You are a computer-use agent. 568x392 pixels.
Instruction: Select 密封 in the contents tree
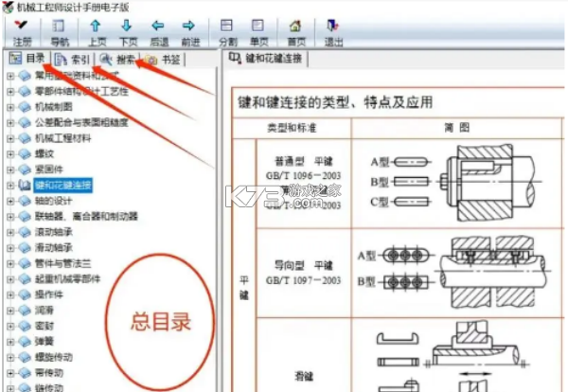[x=44, y=326]
